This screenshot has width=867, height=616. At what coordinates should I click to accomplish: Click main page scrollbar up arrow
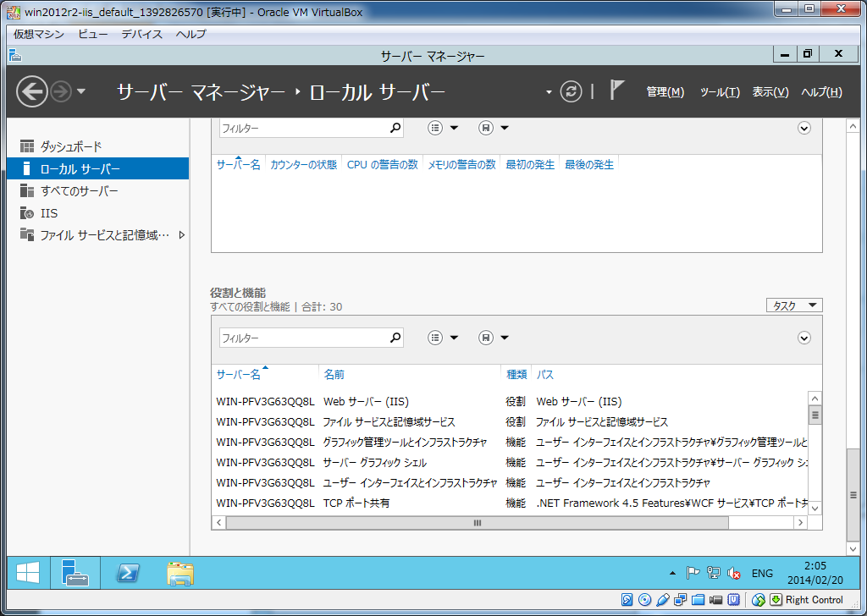click(x=853, y=127)
